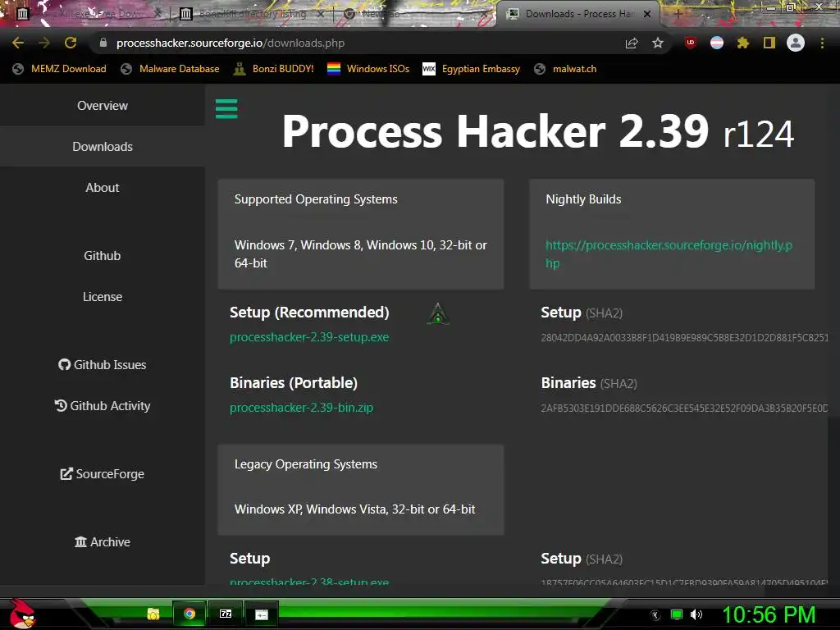Viewport: 840px width, 630px height.
Task: Click the striped flag extension icon
Action: click(x=717, y=43)
